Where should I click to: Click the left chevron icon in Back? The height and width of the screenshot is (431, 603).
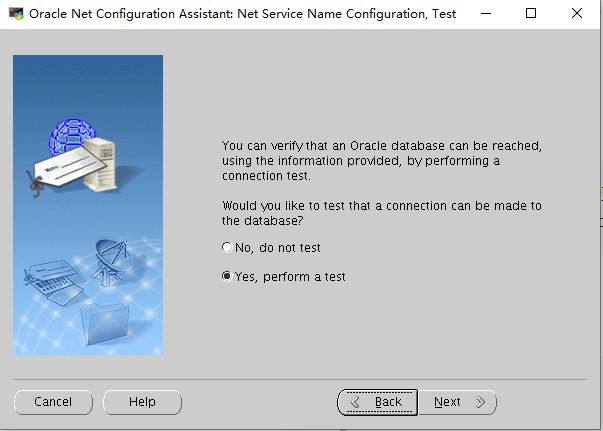coord(355,402)
